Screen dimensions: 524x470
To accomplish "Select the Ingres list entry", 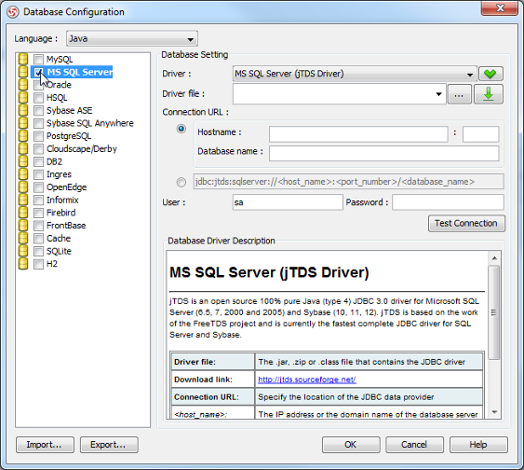I will pyautogui.click(x=59, y=174).
